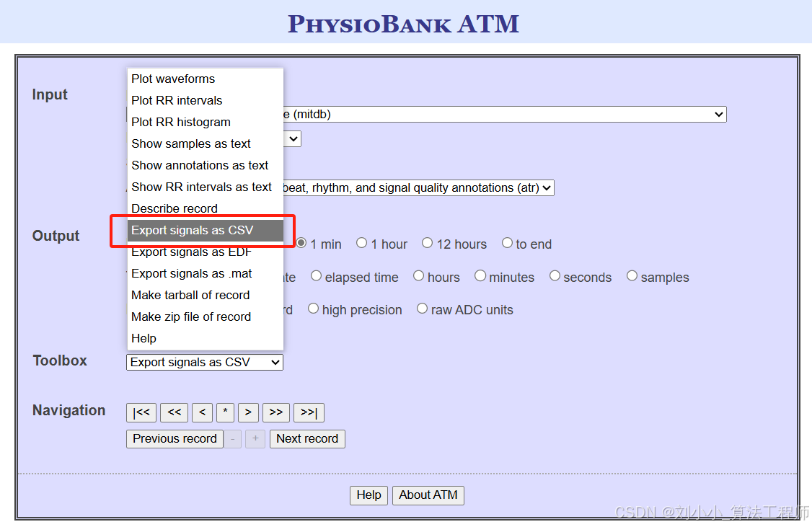Jump to record end with >>| button

coord(309,412)
